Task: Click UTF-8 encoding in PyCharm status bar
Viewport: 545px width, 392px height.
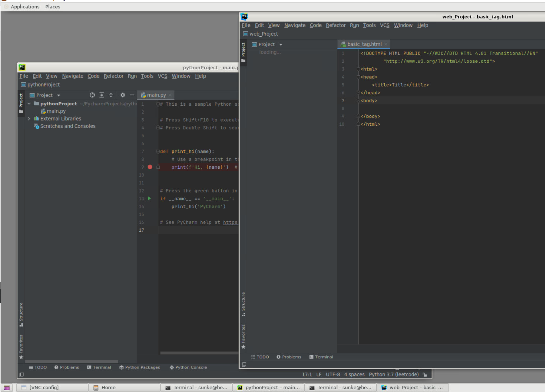Action: coord(333,375)
